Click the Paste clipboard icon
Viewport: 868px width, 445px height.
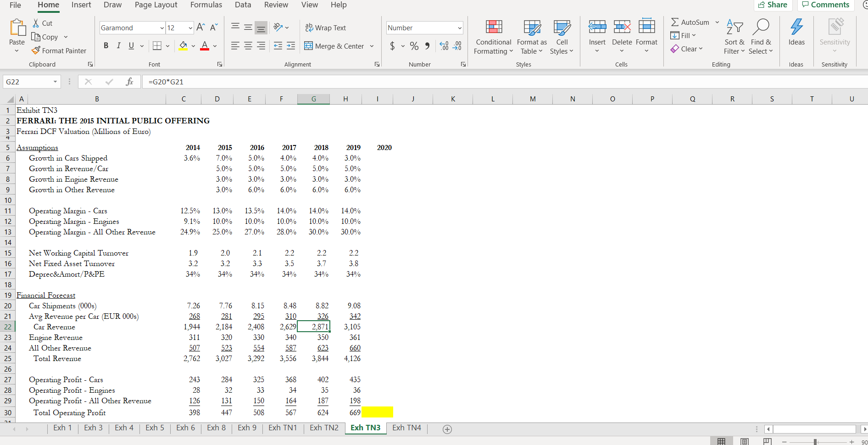click(x=18, y=28)
